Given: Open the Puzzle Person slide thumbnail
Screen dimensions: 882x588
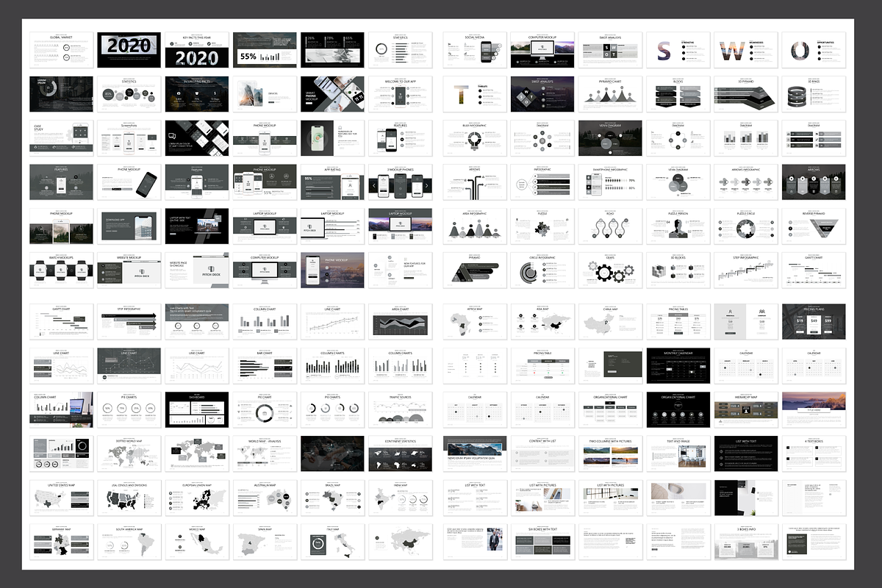Looking at the screenshot, I should tap(678, 226).
